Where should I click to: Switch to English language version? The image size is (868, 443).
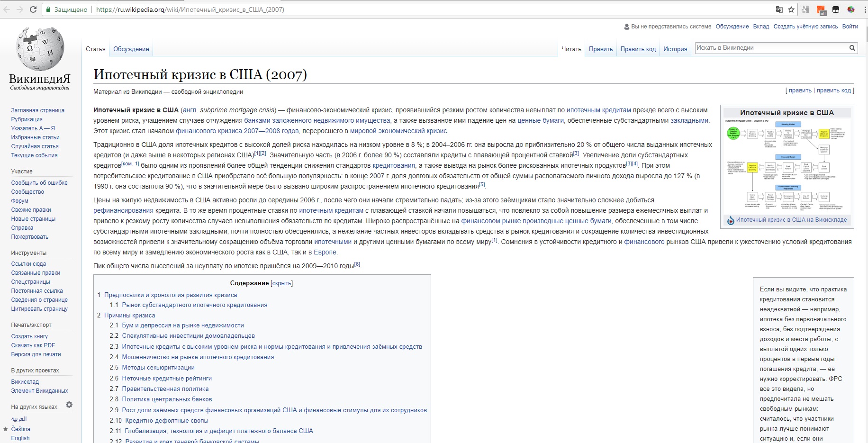coord(20,438)
